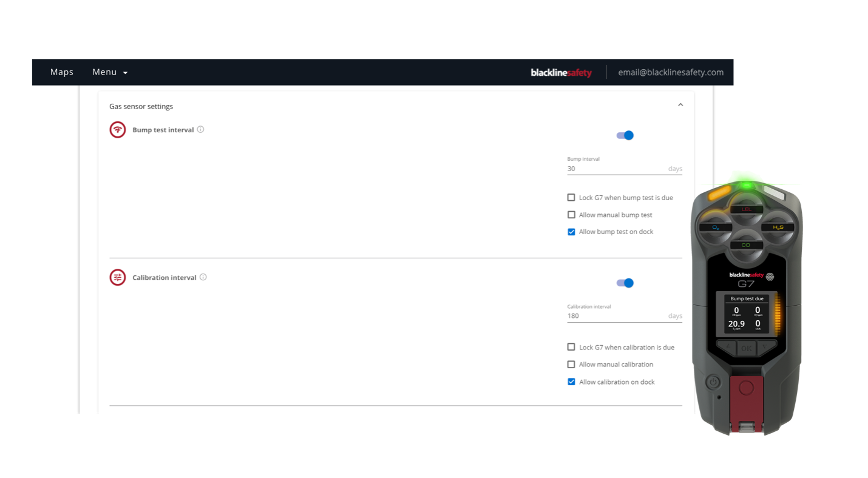Click the Calibration interval sliders icon
868x478 pixels.
pos(118,277)
